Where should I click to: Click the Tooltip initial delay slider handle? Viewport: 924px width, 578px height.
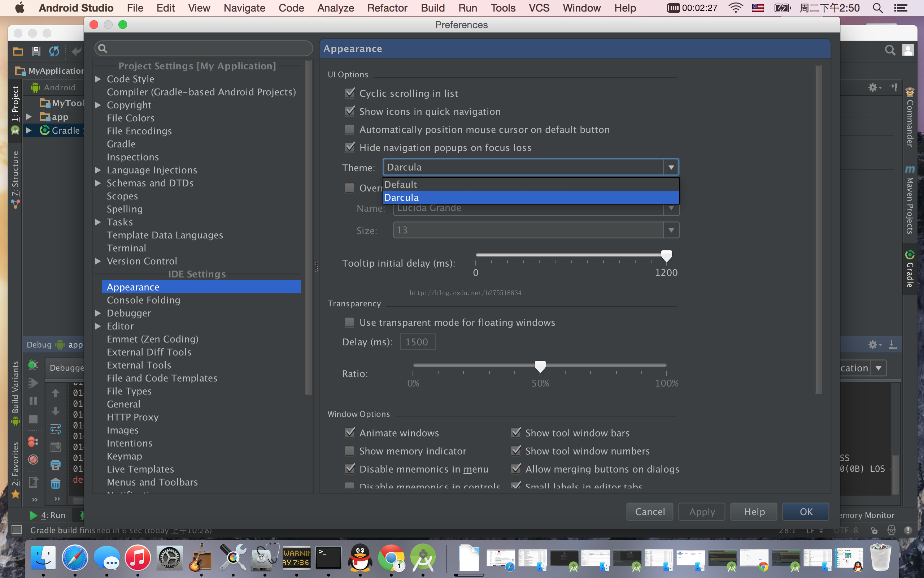tap(666, 256)
